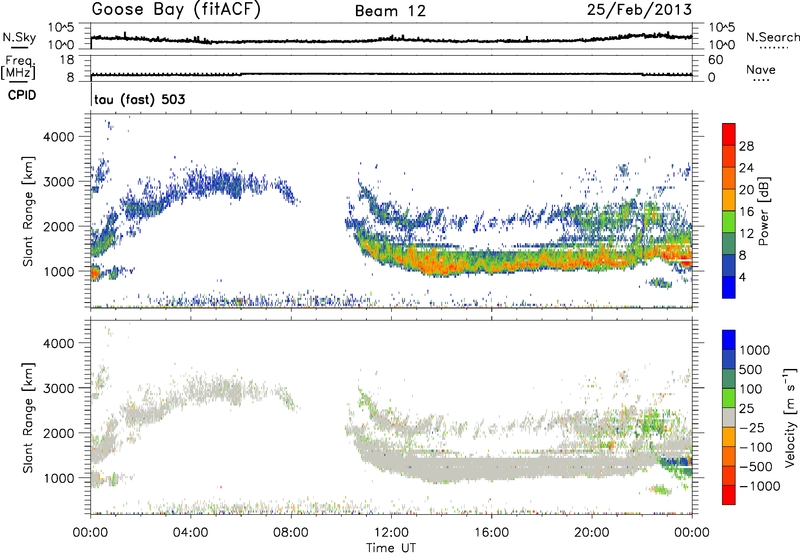
Task: Select the bright blue top segment of Velocity colorbar
Action: 729,340
